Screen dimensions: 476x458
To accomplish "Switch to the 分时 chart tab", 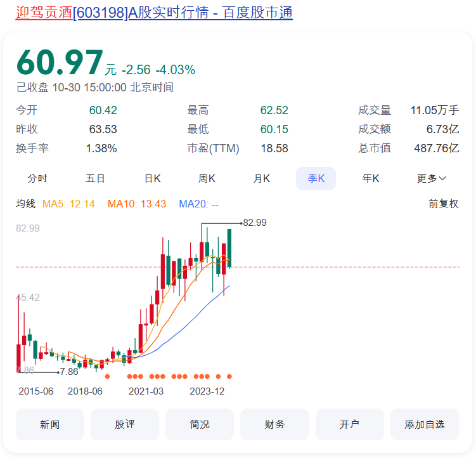I will pyautogui.click(x=37, y=178).
